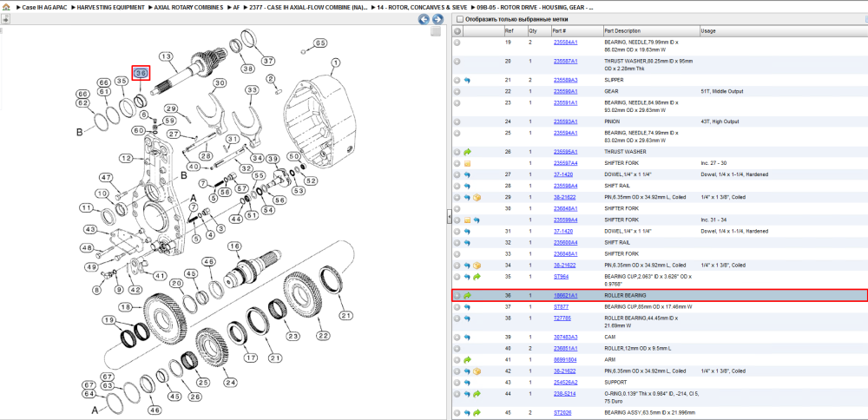The height and width of the screenshot is (420, 868).
Task: Click green arrow icon on ref 35 row
Action: click(x=477, y=277)
